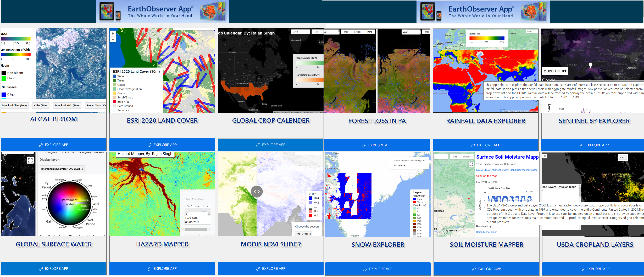Open the 2021 / 2022 season dropdown

click(x=303, y=234)
